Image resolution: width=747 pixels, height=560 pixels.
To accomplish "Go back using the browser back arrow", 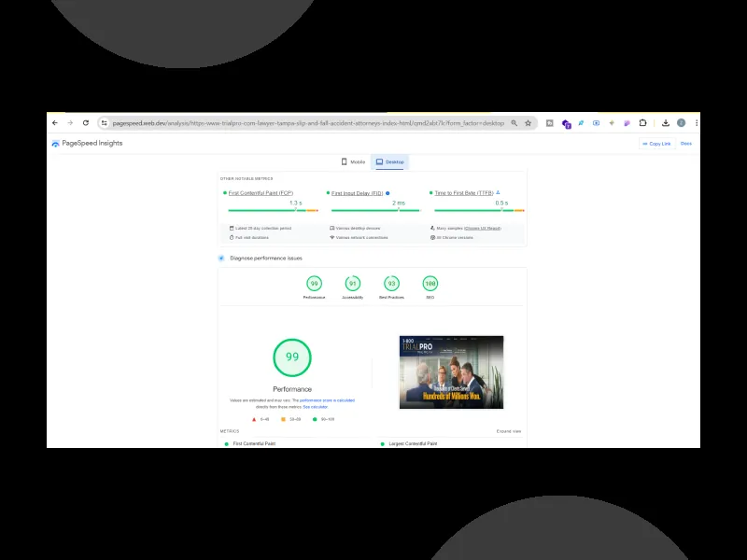I will point(55,123).
